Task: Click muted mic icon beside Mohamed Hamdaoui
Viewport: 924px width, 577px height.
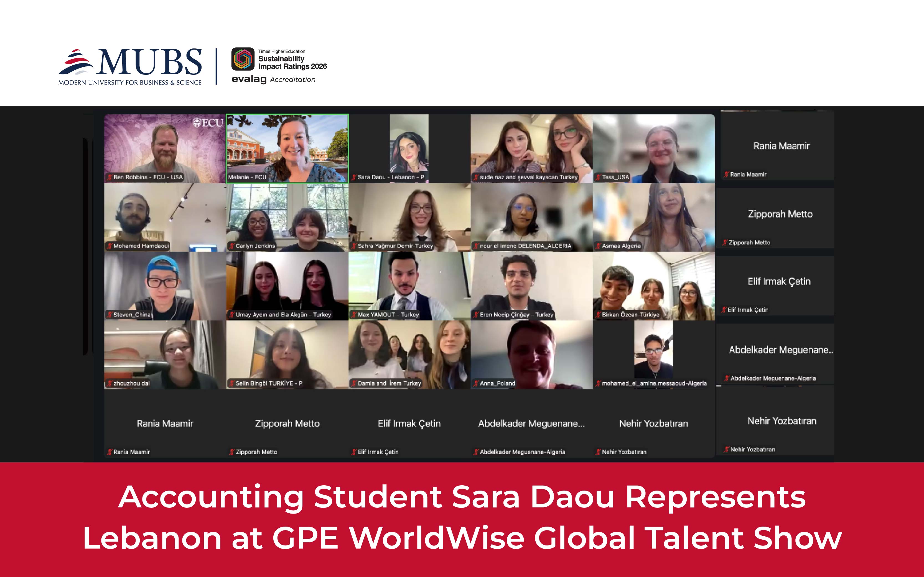Action: pyautogui.click(x=110, y=246)
